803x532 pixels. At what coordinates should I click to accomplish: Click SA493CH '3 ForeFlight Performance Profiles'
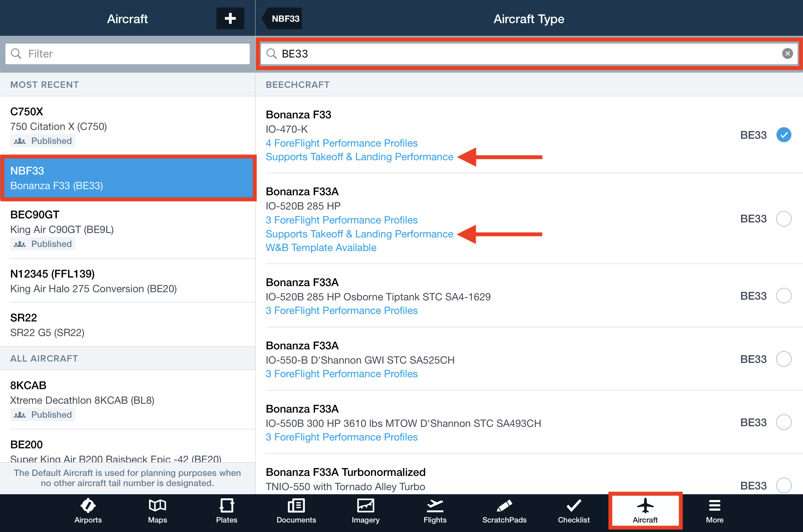tap(341, 437)
